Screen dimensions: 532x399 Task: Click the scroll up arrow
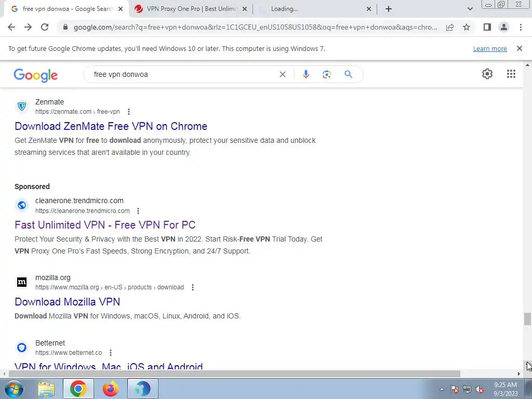pyautogui.click(x=527, y=64)
